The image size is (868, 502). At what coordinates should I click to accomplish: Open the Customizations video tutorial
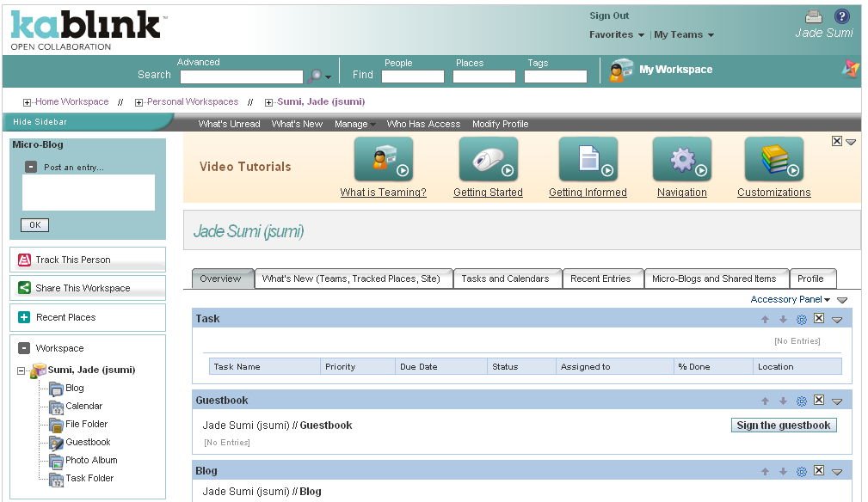tap(773, 159)
